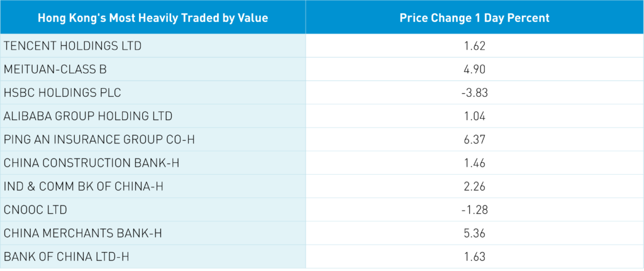Click ICBC's 2.26 percent change value

pyautogui.click(x=474, y=186)
